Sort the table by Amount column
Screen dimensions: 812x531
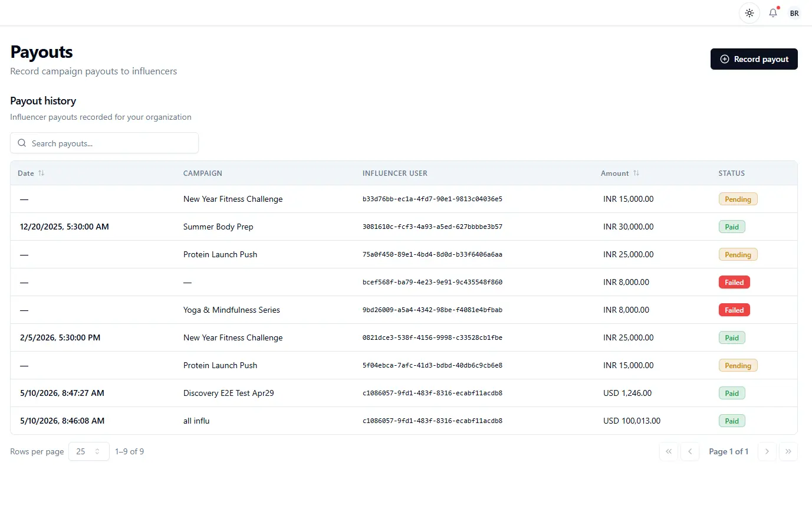(620, 173)
